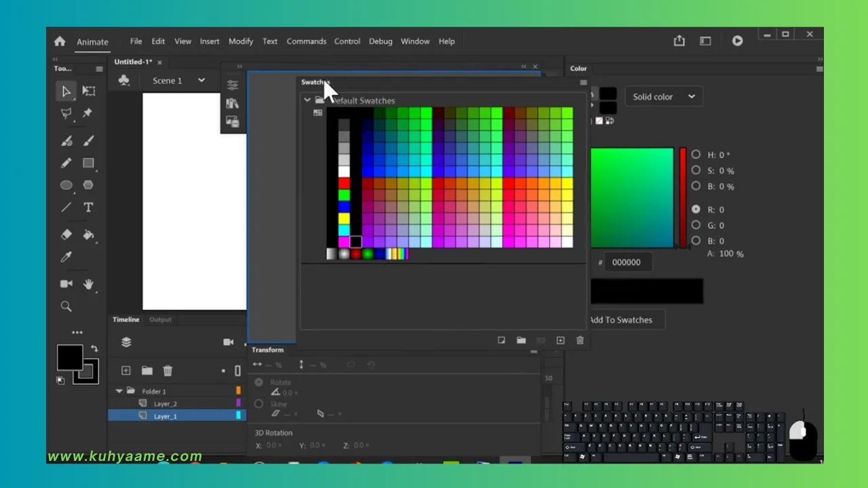Viewport: 868px width, 488px height.
Task: Open the Solid color type dropdown
Action: click(x=664, y=96)
